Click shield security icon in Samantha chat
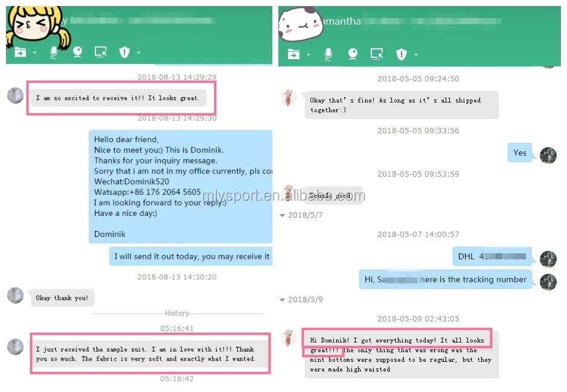The width and height of the screenshot is (567, 392). coord(402,54)
